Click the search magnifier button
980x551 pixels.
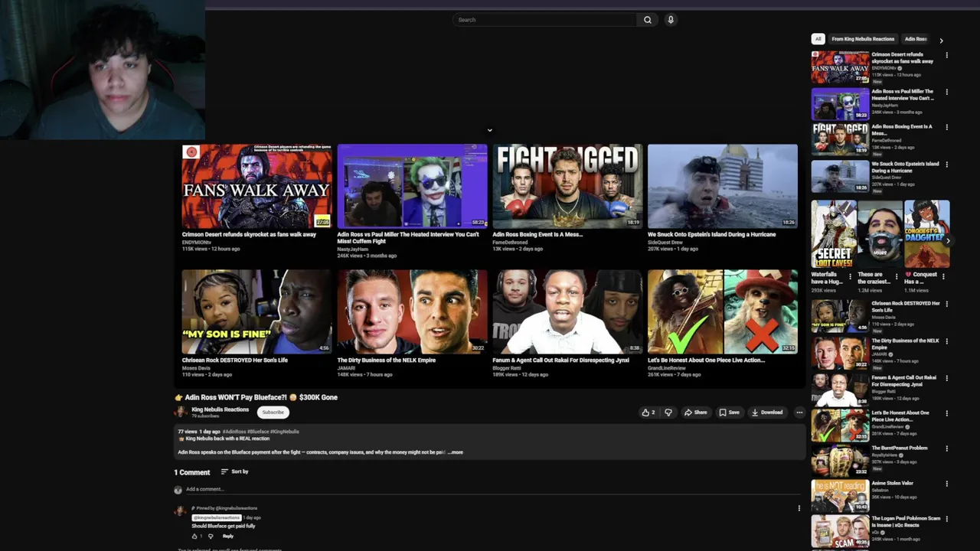point(647,20)
